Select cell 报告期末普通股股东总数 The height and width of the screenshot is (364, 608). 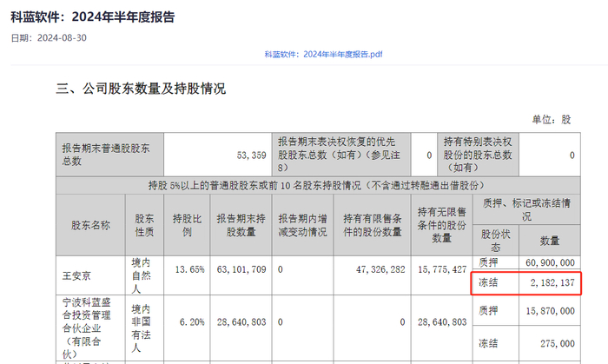[x=109, y=155]
